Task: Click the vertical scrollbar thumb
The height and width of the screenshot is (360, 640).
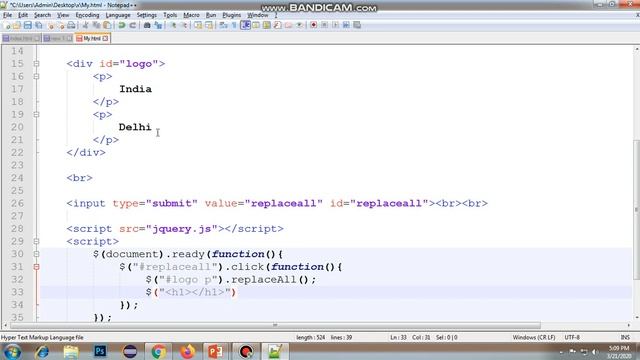Action: [x=636, y=209]
